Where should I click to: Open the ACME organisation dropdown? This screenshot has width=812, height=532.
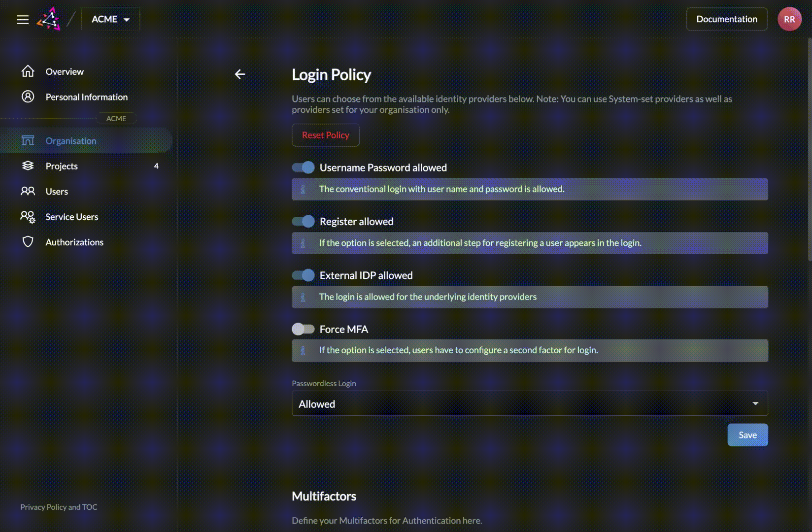click(x=110, y=19)
